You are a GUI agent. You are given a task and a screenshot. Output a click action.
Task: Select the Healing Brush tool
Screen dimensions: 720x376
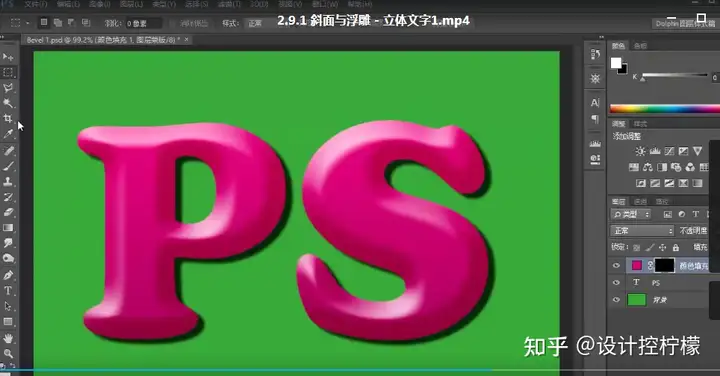pos(8,151)
